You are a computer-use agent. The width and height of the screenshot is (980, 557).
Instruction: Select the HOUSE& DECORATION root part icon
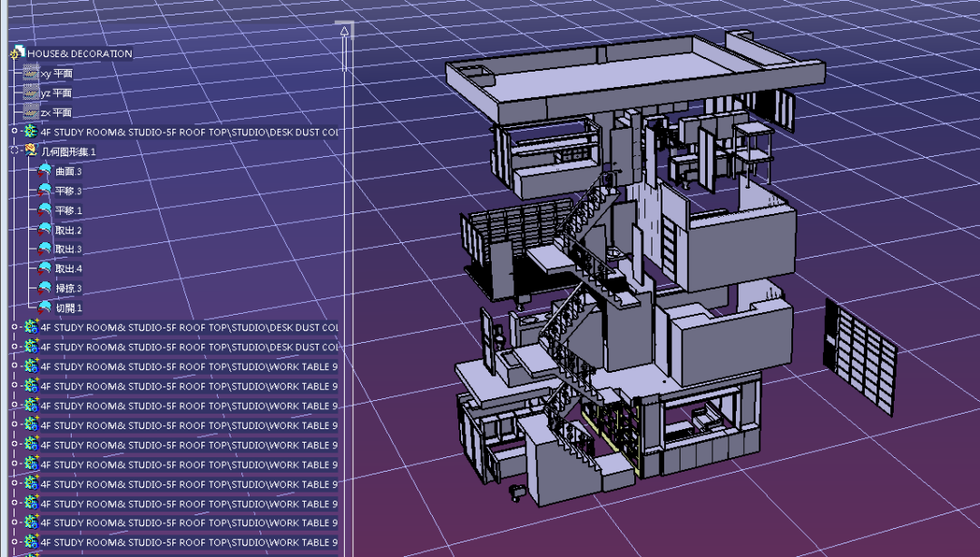pyautogui.click(x=17, y=54)
